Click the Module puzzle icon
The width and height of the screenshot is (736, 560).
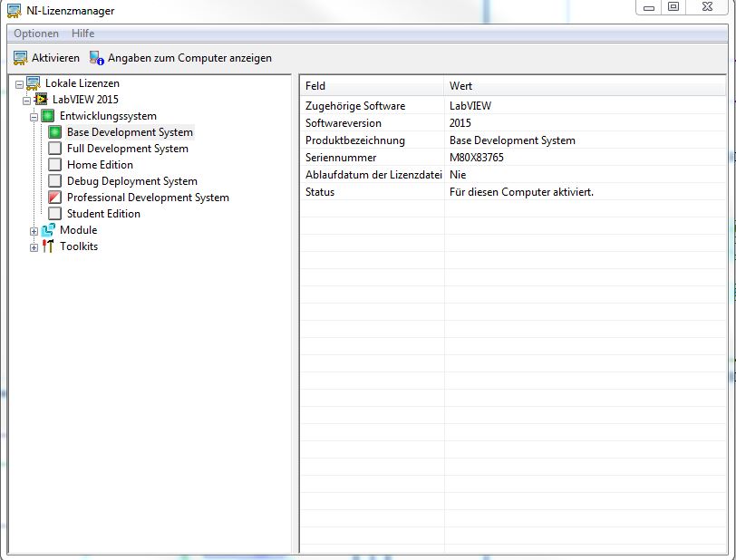click(x=48, y=230)
